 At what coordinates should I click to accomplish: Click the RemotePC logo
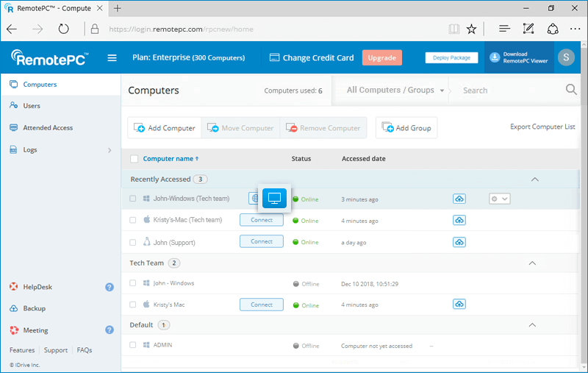(x=50, y=58)
